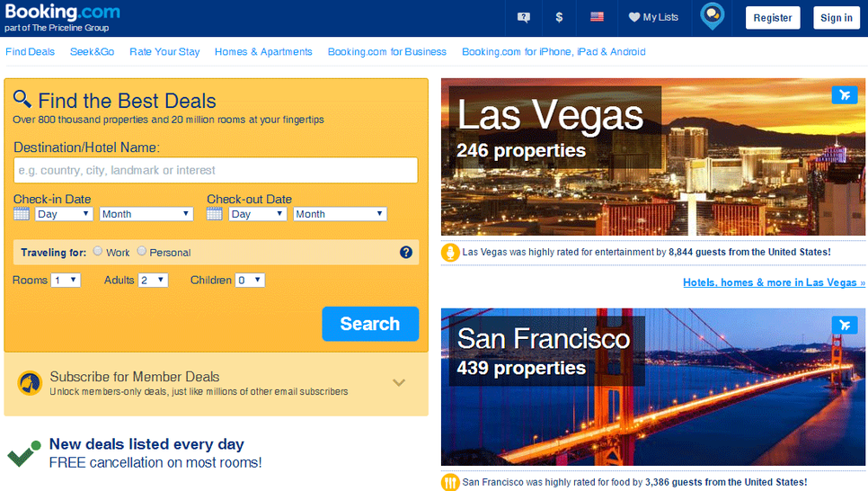The image size is (868, 491).
Task: Click the airplane icon on Las Vegas image
Action: pos(845,94)
